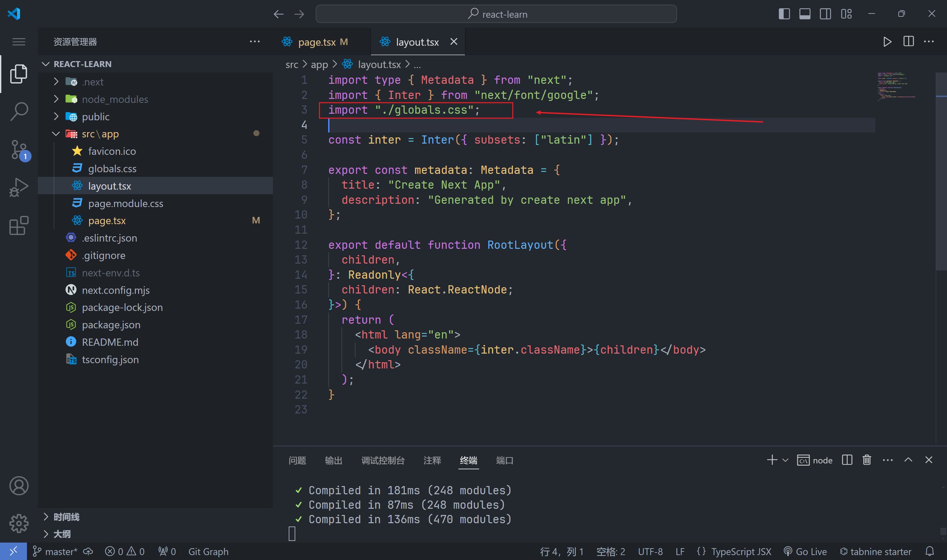
Task: Open the new terminal launch profile dropdown
Action: click(x=786, y=460)
